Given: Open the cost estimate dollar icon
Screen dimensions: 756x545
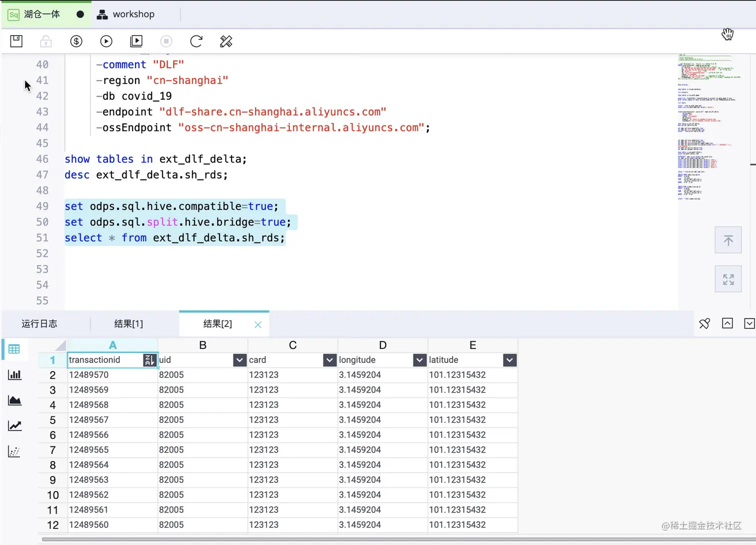Looking at the screenshot, I should coord(76,41).
